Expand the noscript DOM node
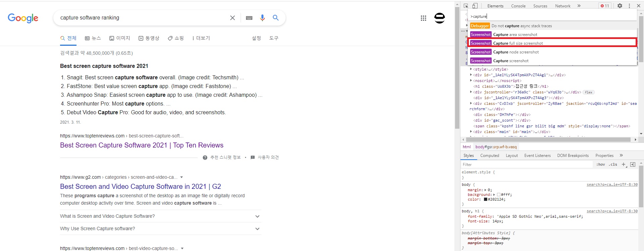This screenshot has height=251, width=644. [x=471, y=81]
